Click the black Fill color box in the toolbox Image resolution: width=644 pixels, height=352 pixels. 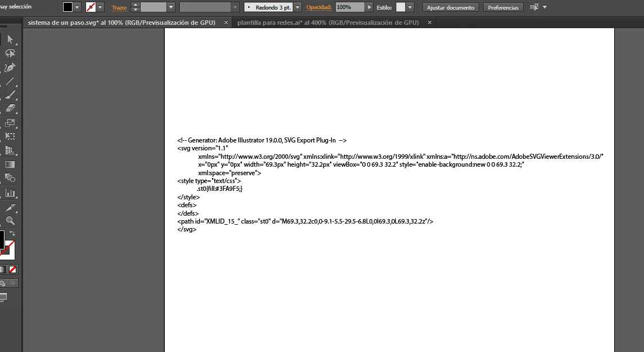2,239
